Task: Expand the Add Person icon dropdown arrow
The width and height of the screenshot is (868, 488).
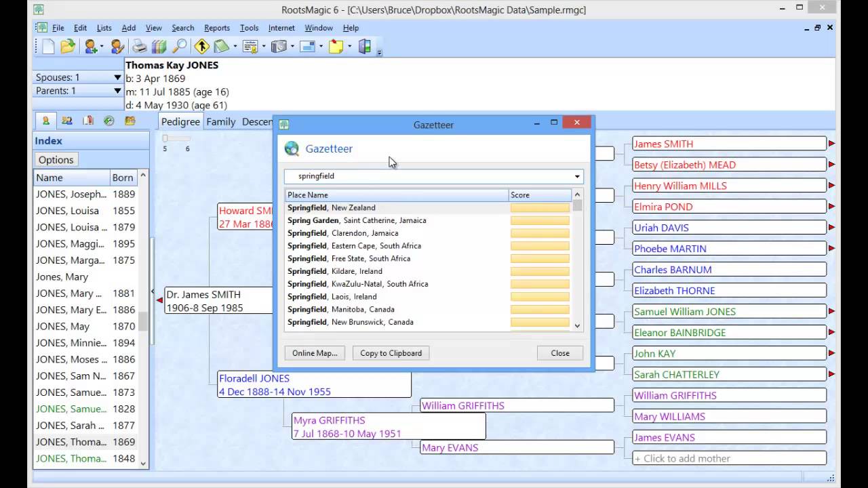Action: 102,47
